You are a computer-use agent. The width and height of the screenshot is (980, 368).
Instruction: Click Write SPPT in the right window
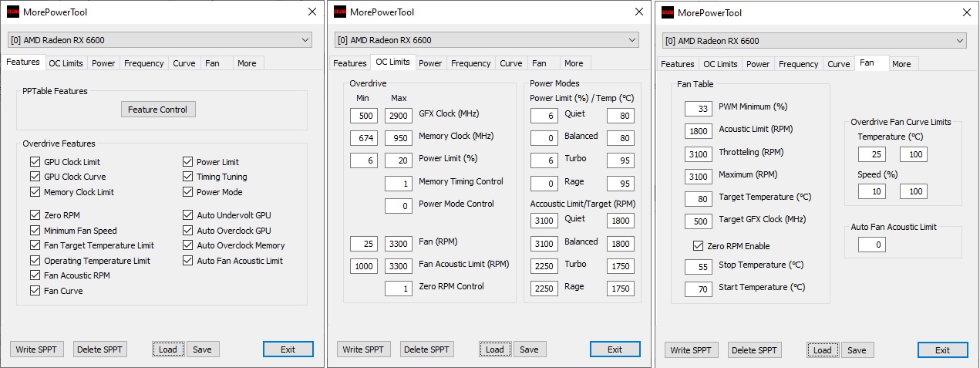692,350
